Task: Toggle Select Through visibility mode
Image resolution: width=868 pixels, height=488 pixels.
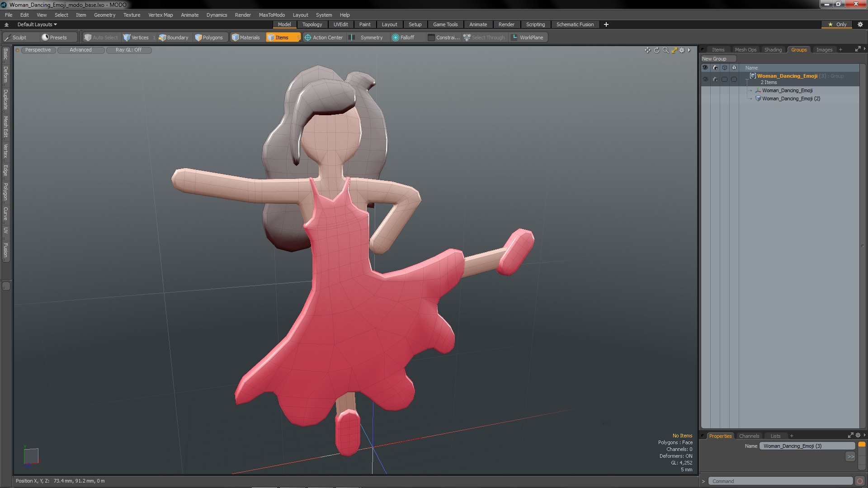Action: pyautogui.click(x=483, y=37)
